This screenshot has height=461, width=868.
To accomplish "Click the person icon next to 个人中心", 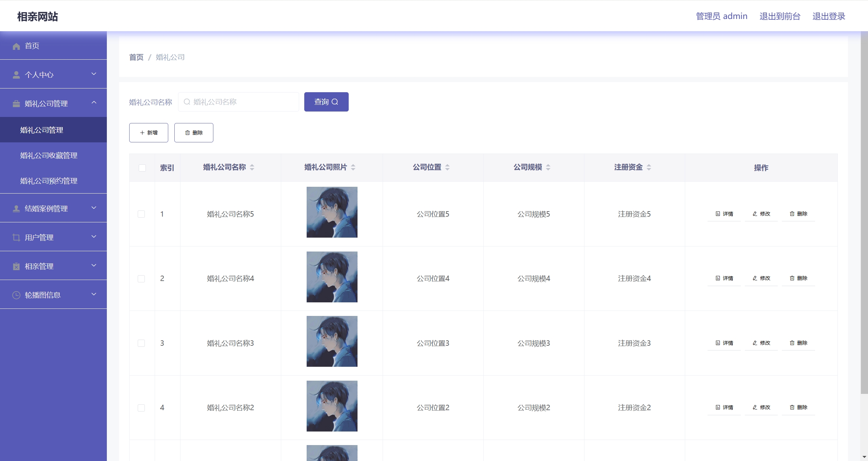I will coord(16,75).
